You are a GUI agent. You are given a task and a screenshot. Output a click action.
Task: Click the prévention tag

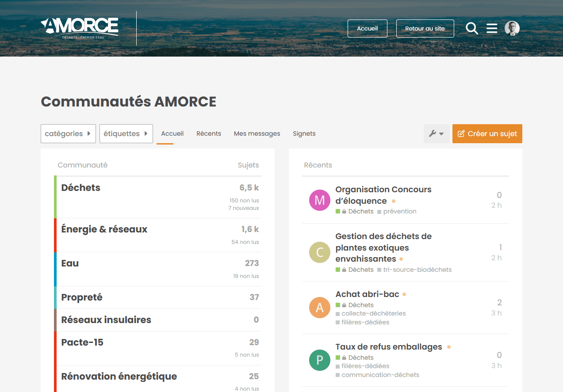(397, 212)
